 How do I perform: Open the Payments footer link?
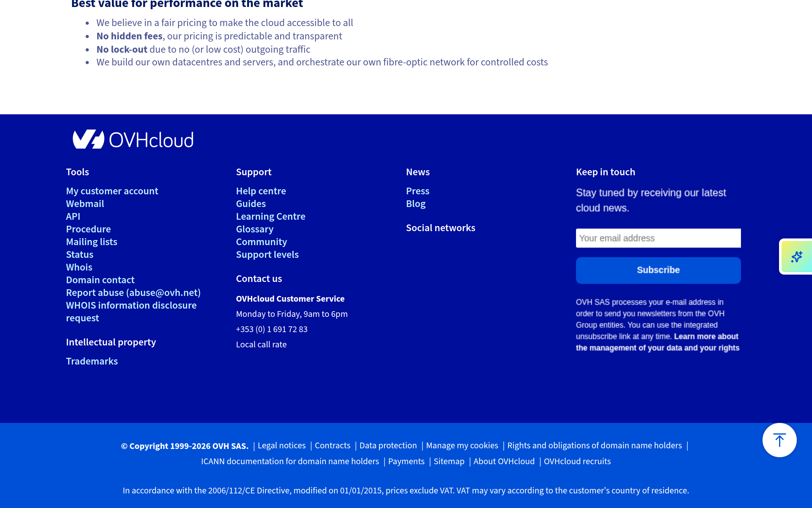tap(406, 461)
